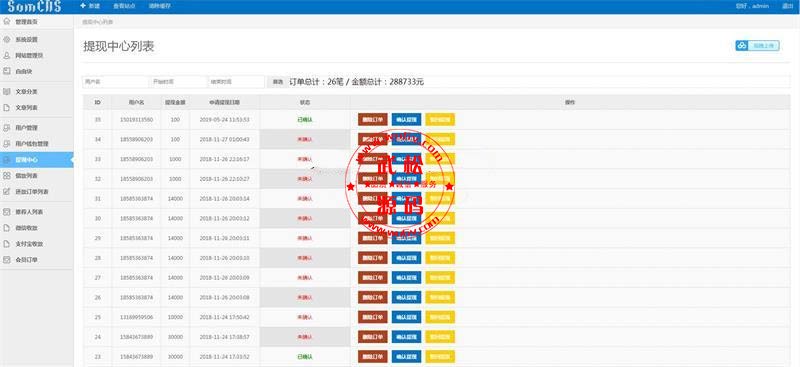Screen dimensions: 800x367
Task: Click the 用户名 column header
Action: click(136, 103)
